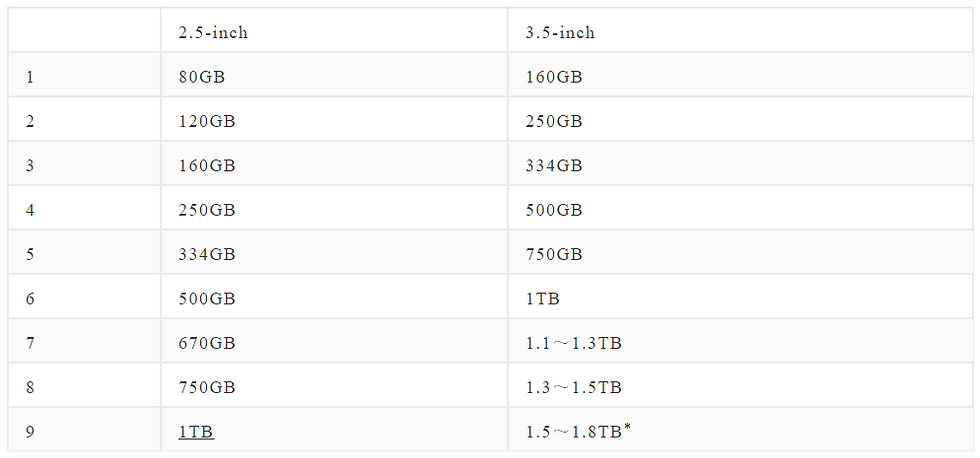980x458 pixels.
Task: Select the 120GB cell in row 2
Action: pos(334,119)
